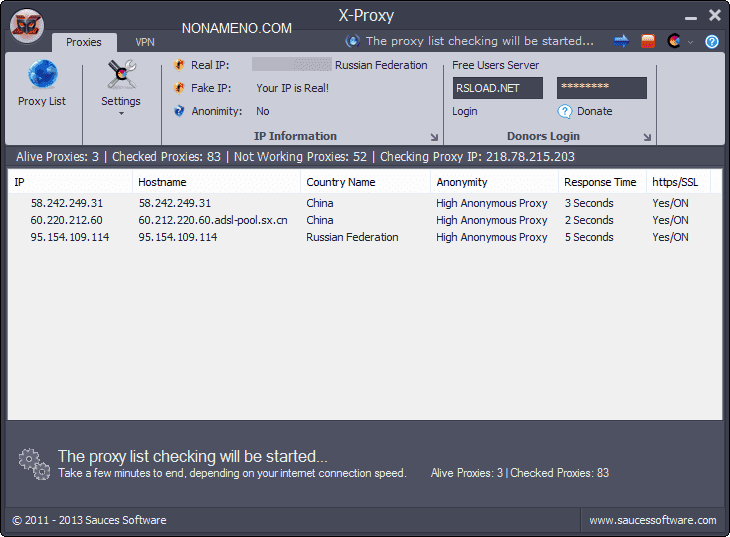Click the Anonimity blue shield icon
The image size is (730, 537).
[179, 111]
